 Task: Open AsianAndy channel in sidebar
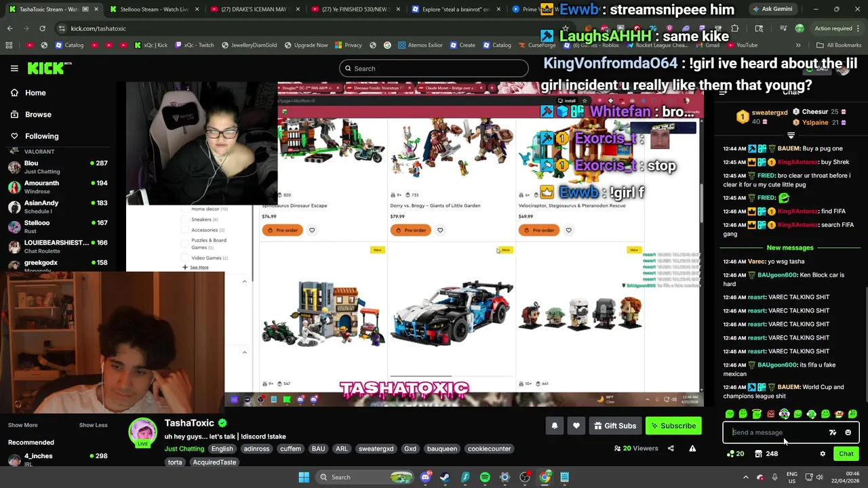coord(58,207)
